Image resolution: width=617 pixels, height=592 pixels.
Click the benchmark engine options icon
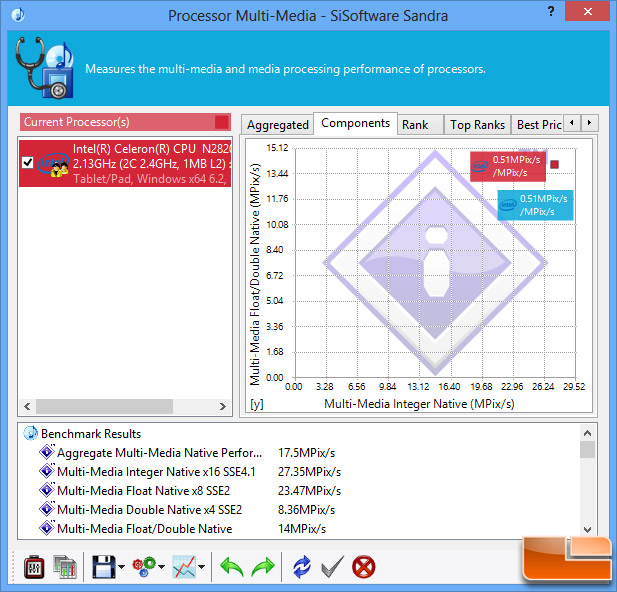(x=34, y=567)
